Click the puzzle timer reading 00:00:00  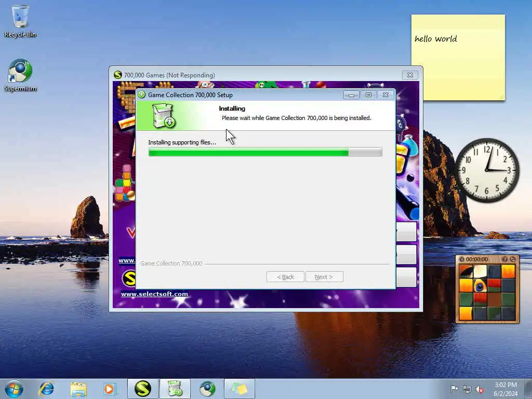click(x=477, y=259)
